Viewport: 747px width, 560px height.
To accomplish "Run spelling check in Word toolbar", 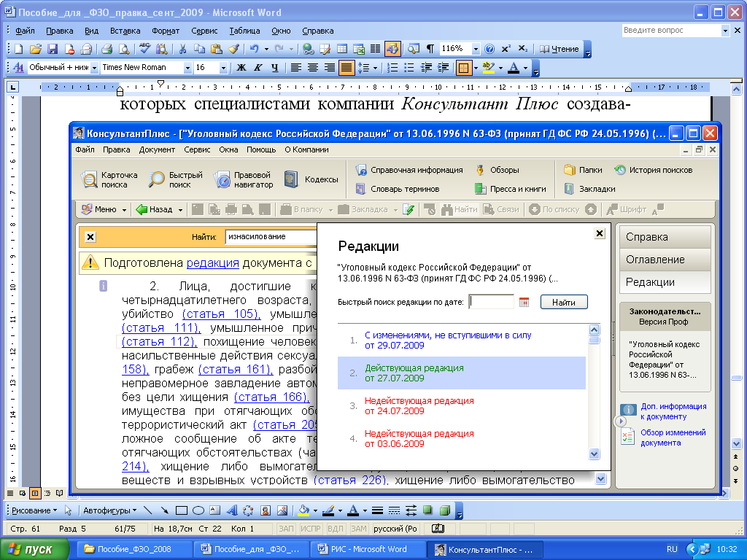I will [x=144, y=49].
